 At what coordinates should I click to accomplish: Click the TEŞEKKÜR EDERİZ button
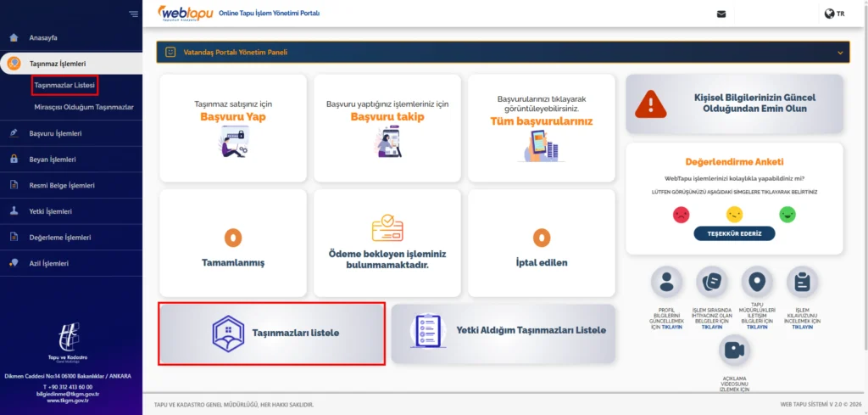point(734,233)
